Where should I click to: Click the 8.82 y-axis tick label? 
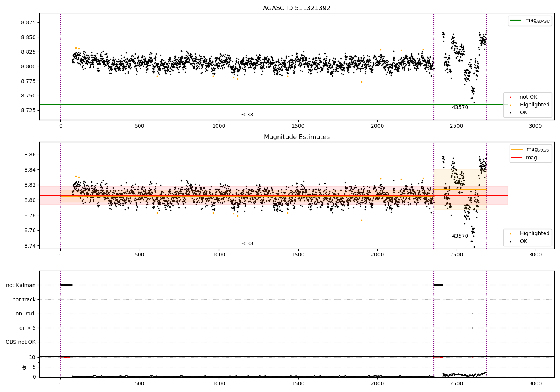tap(30, 185)
